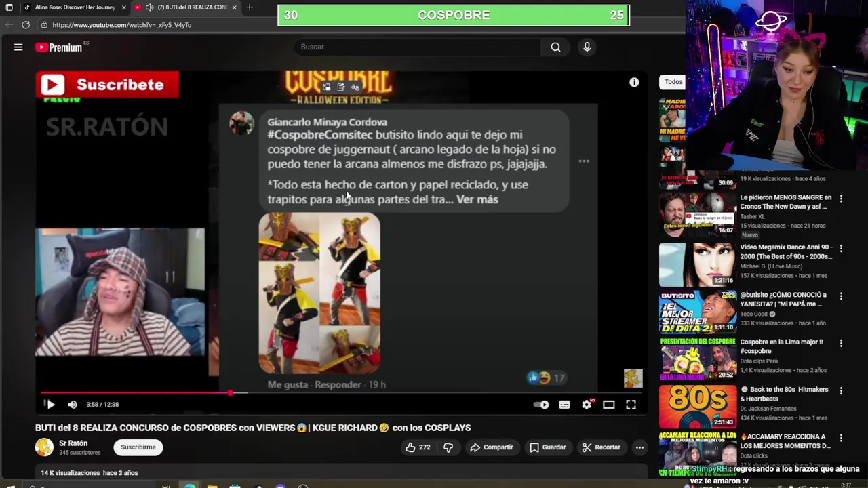Click the search magnifier button
This screenshot has height=488, width=868.
[555, 47]
